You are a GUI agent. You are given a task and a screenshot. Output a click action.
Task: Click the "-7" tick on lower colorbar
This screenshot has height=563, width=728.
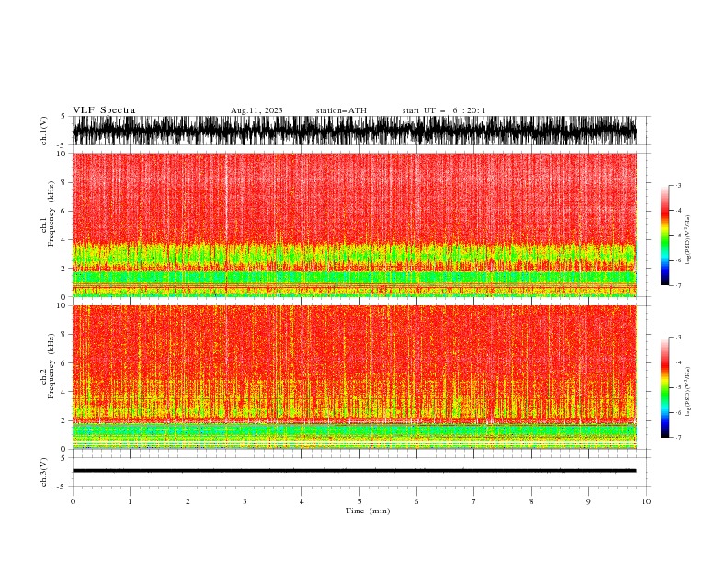[x=677, y=437]
